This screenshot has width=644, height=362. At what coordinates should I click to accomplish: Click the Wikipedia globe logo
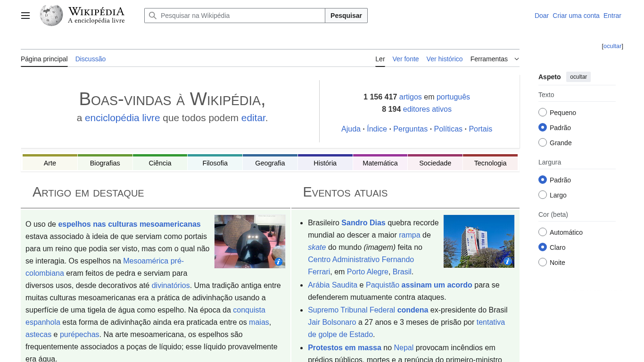coord(51,16)
